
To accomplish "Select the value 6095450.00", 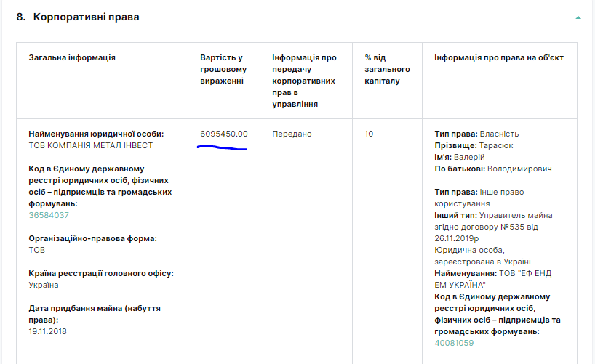I will pos(224,134).
